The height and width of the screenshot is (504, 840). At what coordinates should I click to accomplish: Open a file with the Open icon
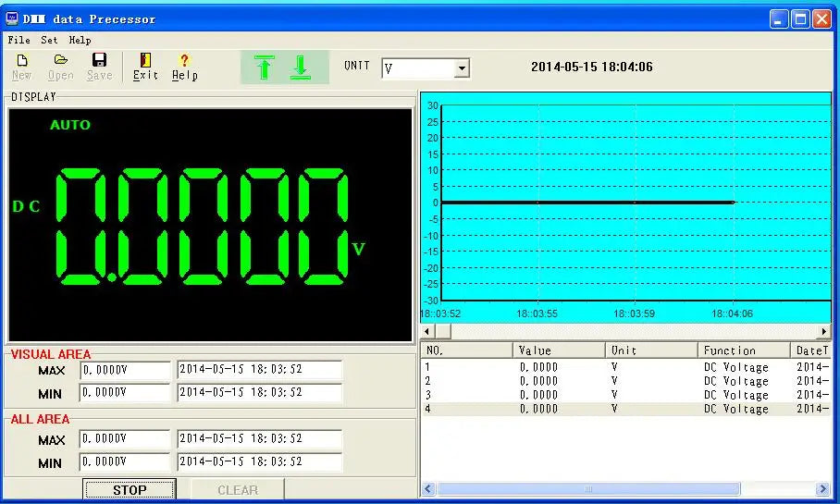click(60, 67)
